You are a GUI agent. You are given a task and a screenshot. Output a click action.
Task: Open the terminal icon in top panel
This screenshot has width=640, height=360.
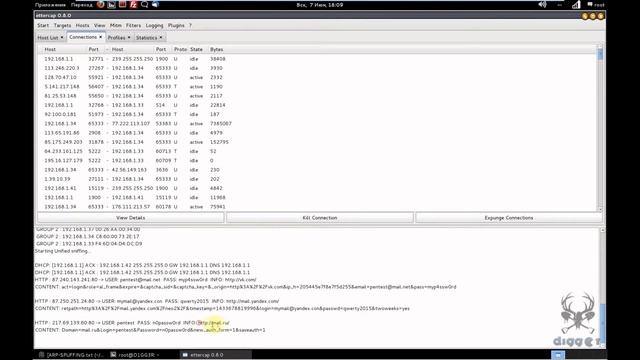click(111, 5)
